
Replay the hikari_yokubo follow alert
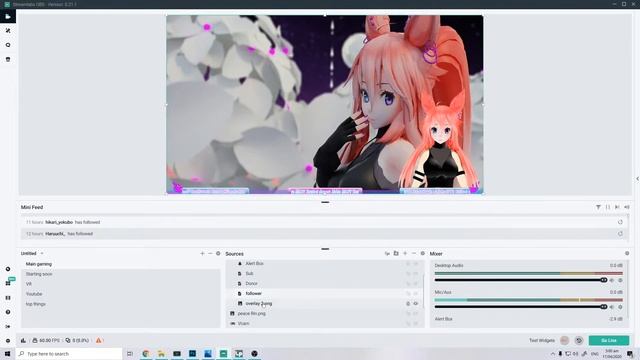620,222
